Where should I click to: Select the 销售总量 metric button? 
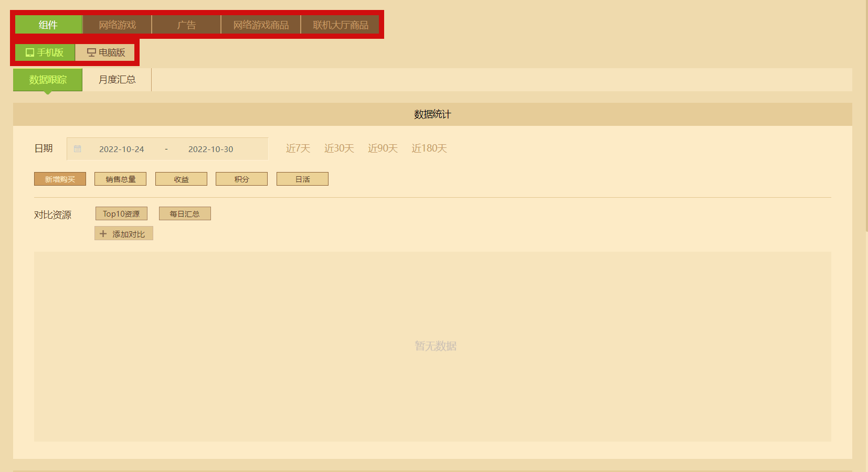[x=121, y=179]
